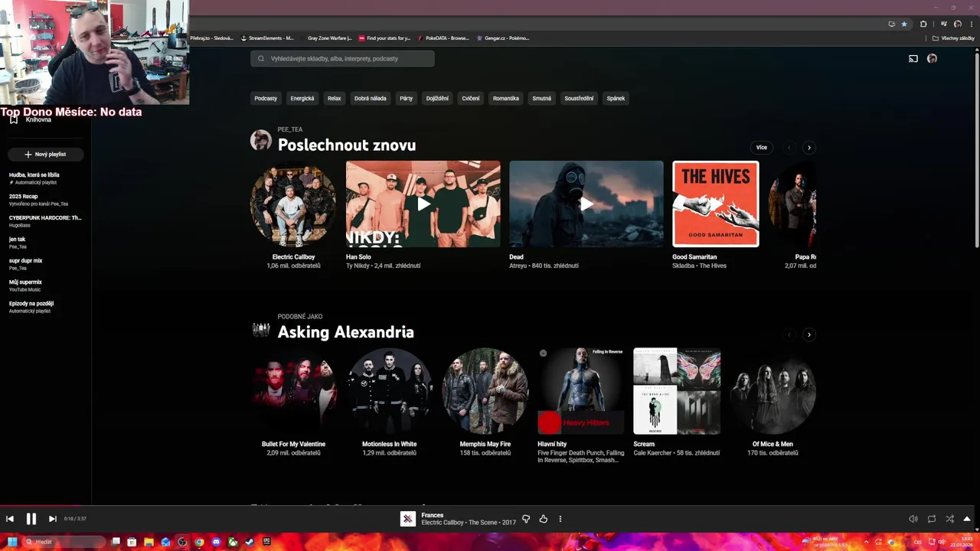Image resolution: width=980 pixels, height=551 pixels.
Task: Click the player volume speaker icon
Action: tap(913, 519)
